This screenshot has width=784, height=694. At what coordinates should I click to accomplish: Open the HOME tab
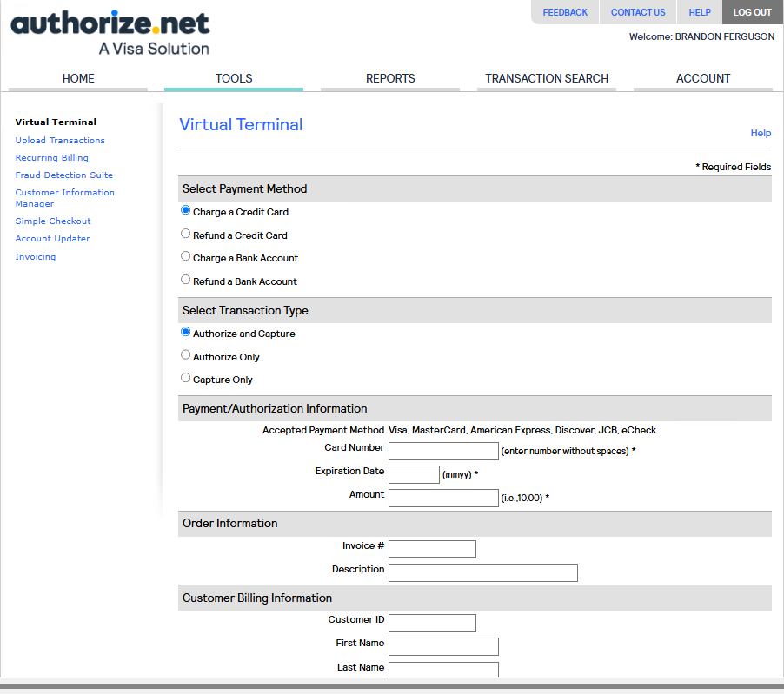coord(78,78)
